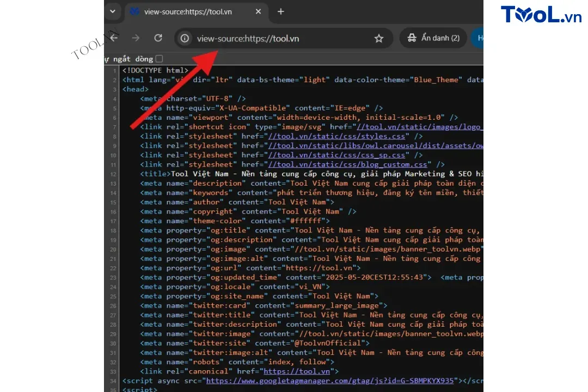Open the canonical https://tool.vn link
Viewport: 588px width, 392px height.
pos(297,371)
